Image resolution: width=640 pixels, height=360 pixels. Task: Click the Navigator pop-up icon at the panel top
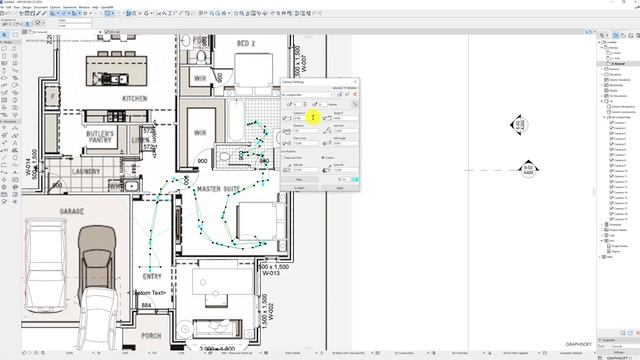(602, 35)
